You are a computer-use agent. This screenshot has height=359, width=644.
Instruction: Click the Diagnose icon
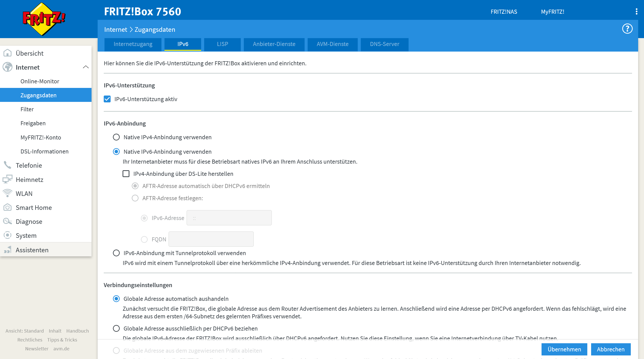7,221
